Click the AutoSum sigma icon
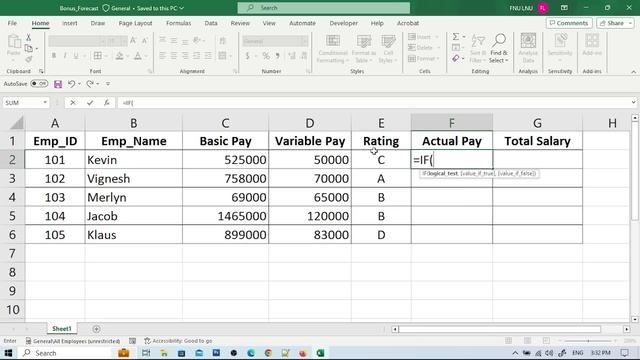The height and width of the screenshot is (360, 640). [x=456, y=37]
